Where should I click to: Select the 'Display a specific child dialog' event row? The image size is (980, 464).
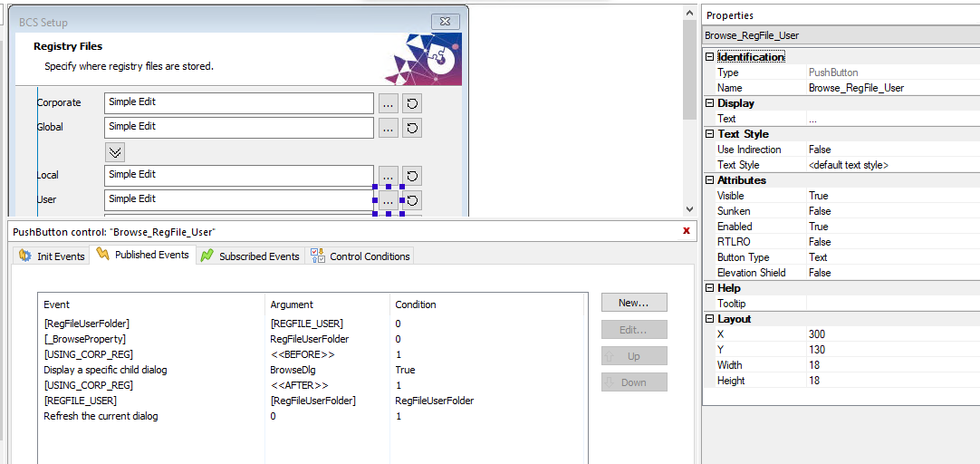(105, 370)
